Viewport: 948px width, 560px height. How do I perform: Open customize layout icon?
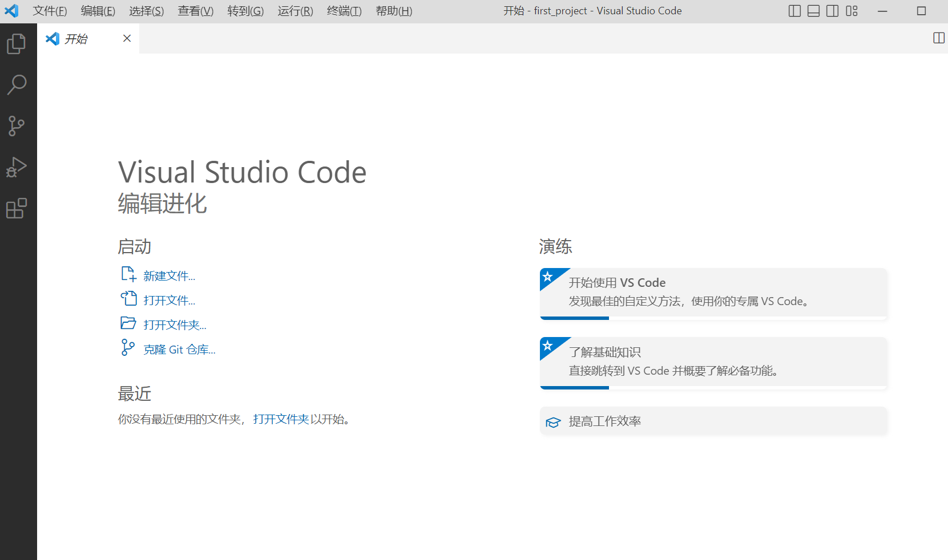coord(852,11)
